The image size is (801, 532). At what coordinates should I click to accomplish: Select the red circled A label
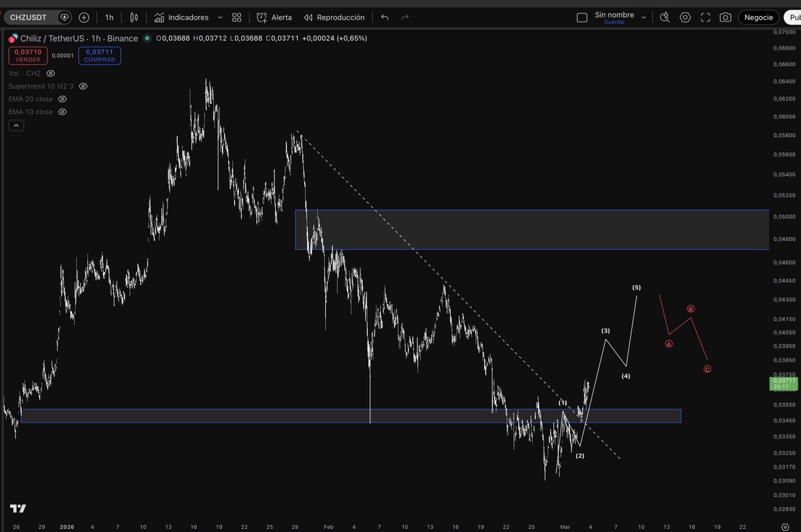click(x=669, y=344)
